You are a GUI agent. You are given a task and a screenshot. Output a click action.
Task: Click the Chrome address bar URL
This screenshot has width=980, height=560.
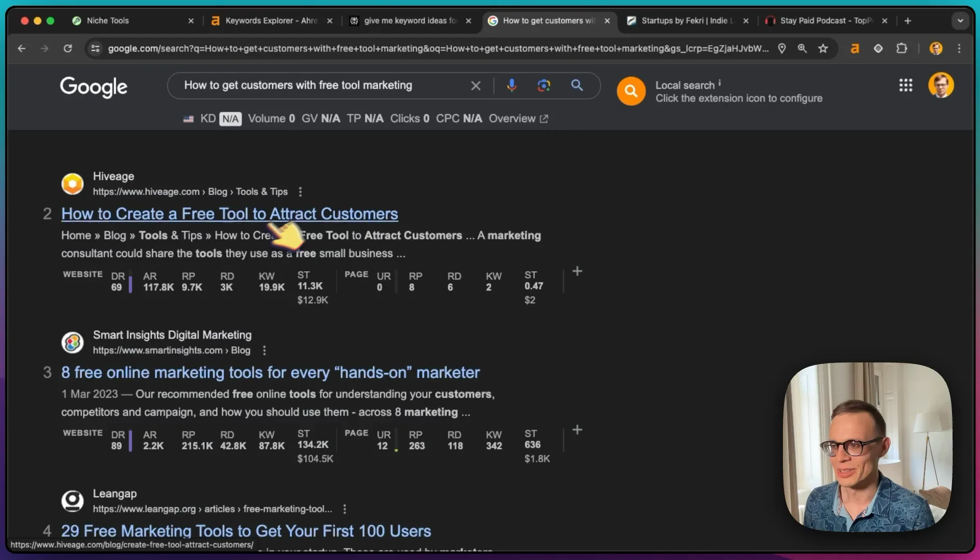tap(438, 48)
